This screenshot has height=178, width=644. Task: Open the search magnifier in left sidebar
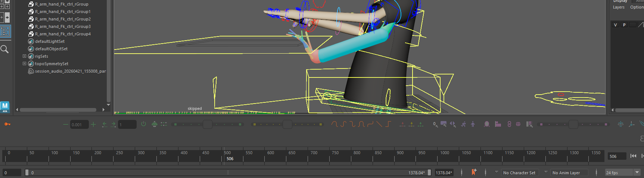[x=5, y=49]
